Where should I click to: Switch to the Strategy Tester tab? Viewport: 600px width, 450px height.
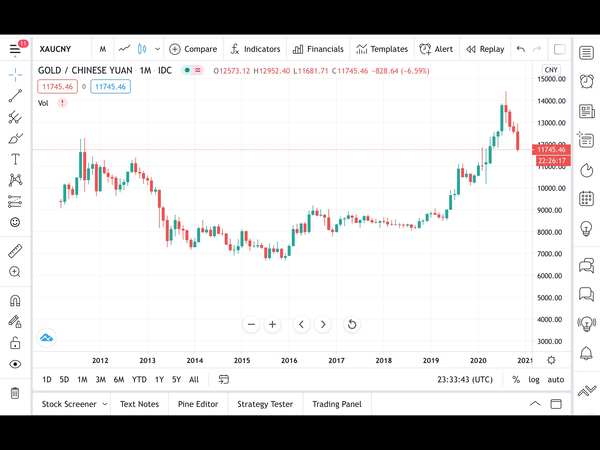[265, 404]
